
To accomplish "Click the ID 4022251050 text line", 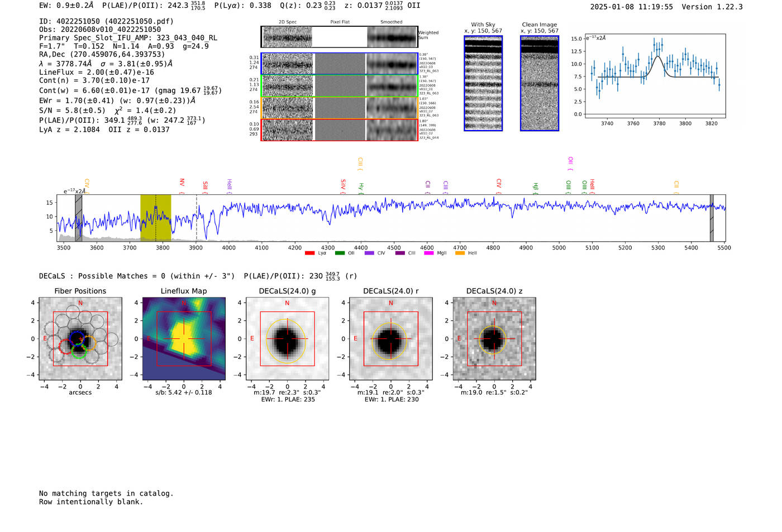I will click(106, 21).
